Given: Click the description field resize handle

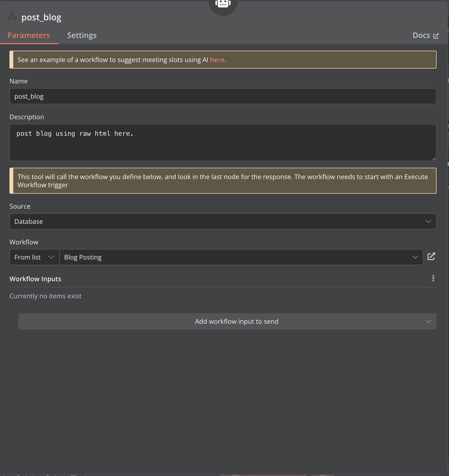Looking at the screenshot, I should click(x=434, y=158).
